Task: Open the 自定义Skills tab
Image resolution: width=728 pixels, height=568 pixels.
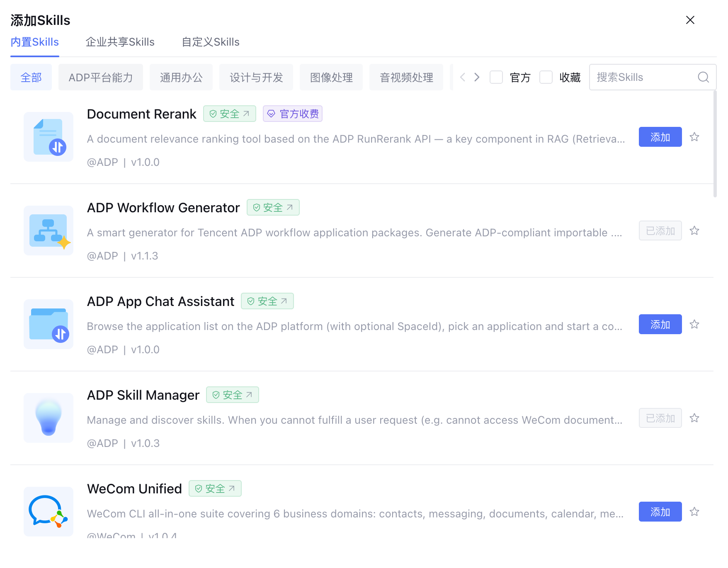Action: [x=211, y=42]
